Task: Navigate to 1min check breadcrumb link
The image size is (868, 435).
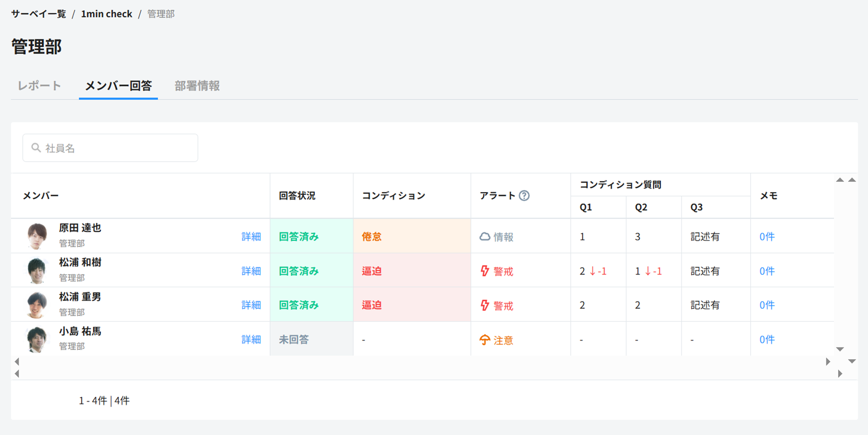Action: click(x=106, y=14)
